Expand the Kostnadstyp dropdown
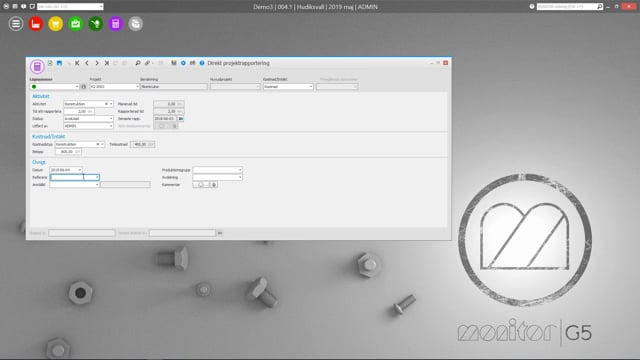The height and width of the screenshot is (360, 640). click(102, 144)
